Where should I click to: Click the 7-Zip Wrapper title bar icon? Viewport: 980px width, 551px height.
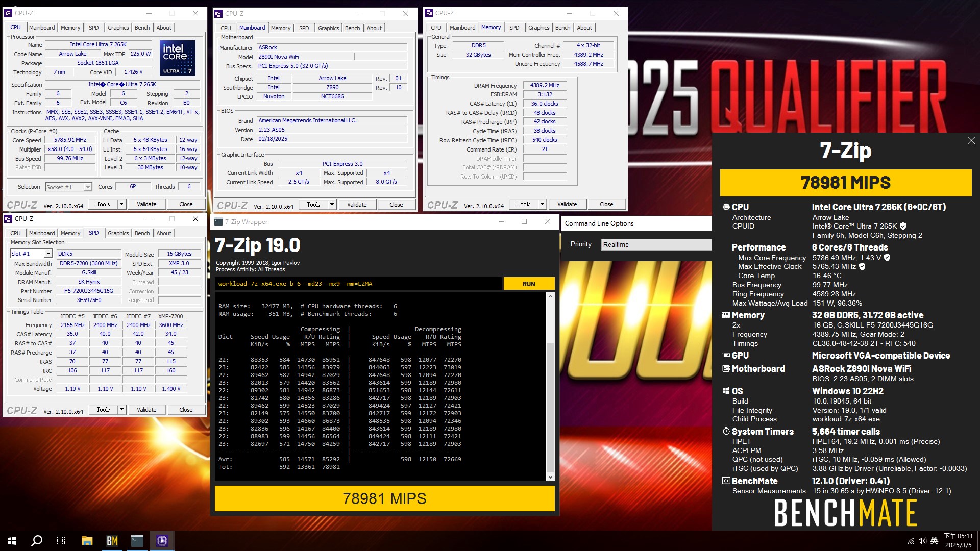click(218, 222)
